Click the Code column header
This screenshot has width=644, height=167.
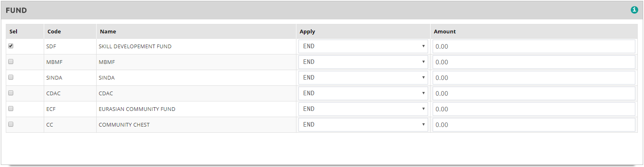tap(54, 31)
